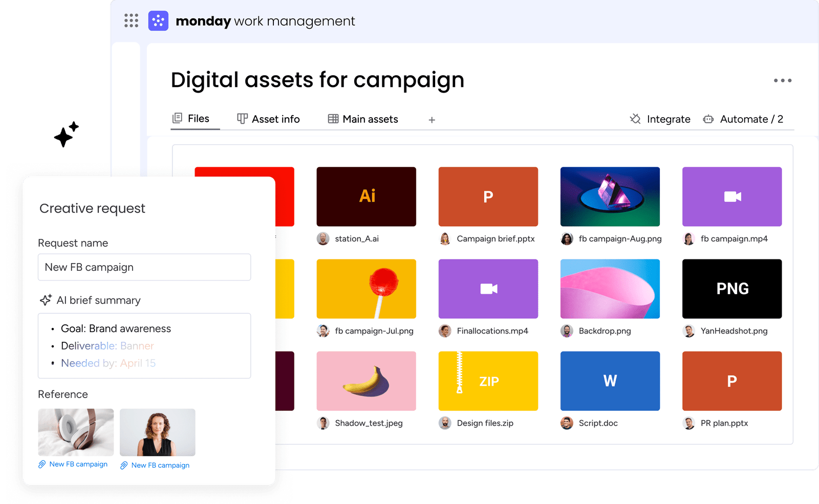Click the Request name input field
Viewport: 819px width, 504px height.
[144, 267]
